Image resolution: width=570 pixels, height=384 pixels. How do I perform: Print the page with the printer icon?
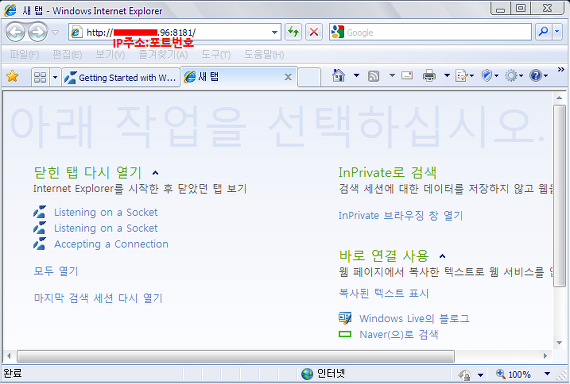click(429, 76)
